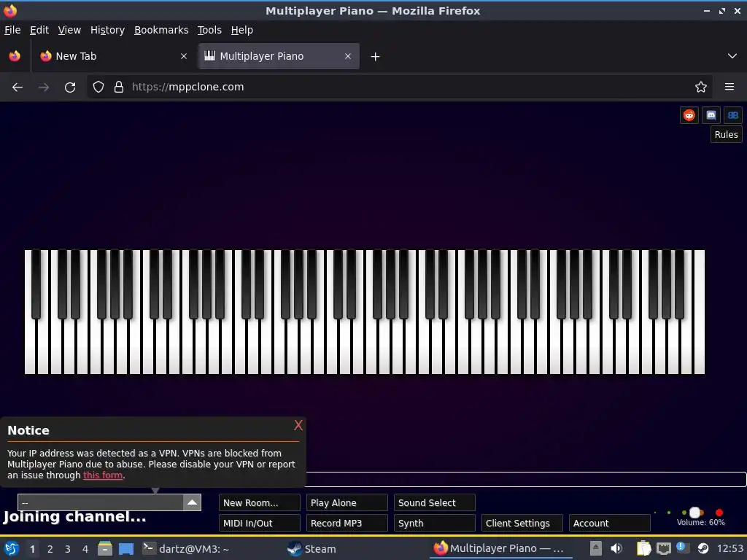Close the Multiplayer Piano tab
This screenshot has height=560, width=747.
[348, 56]
